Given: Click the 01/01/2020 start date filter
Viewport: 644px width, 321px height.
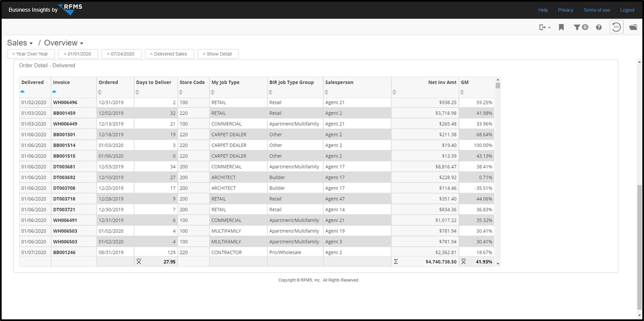Looking at the screenshot, I should coord(78,54).
